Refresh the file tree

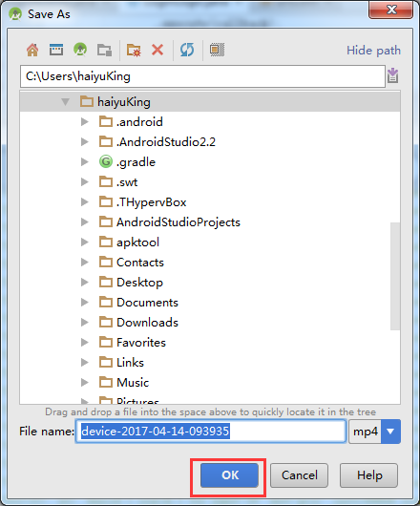[x=187, y=50]
